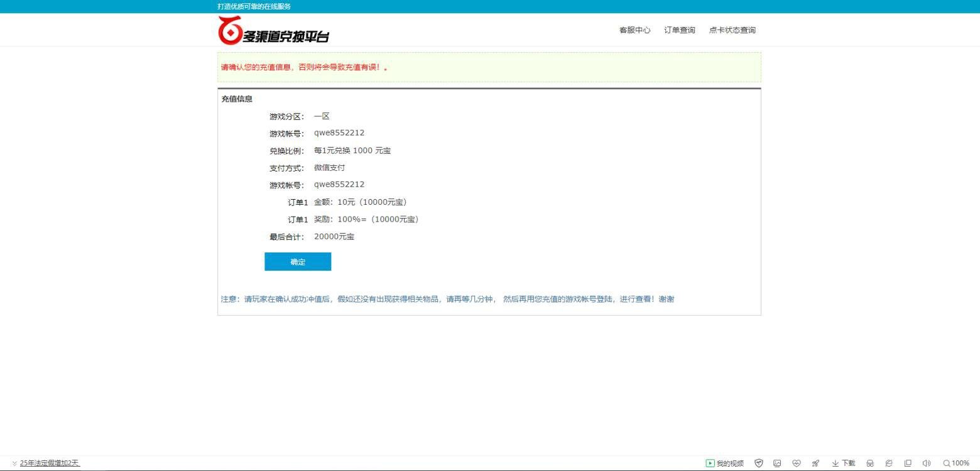Expand the news ticker chevron in status bar
Image resolution: width=980 pixels, height=471 pixels.
click(x=14, y=463)
